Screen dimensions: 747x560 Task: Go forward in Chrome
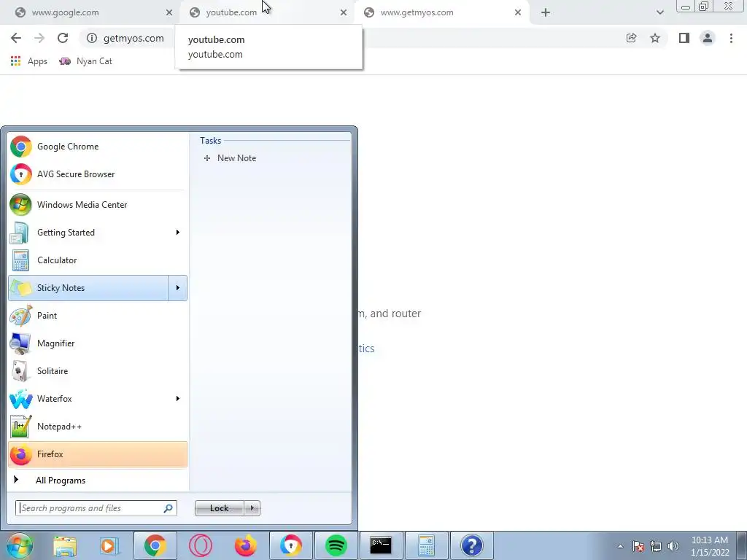point(39,38)
